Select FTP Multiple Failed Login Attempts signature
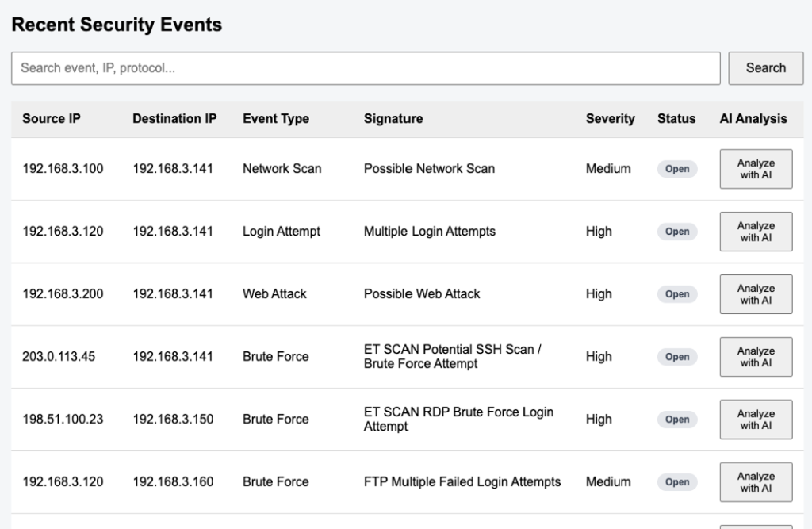Screen dimensions: 812x529 pos(462,482)
